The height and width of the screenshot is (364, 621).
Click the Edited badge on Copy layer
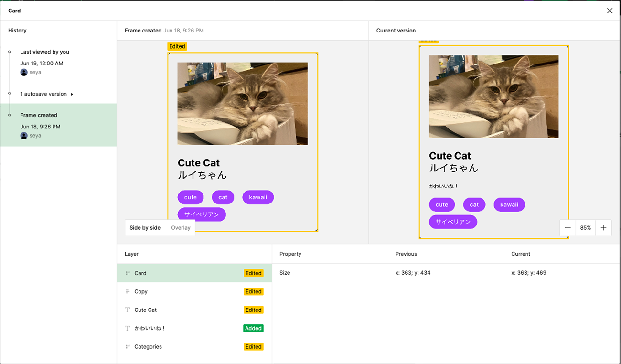[253, 291]
